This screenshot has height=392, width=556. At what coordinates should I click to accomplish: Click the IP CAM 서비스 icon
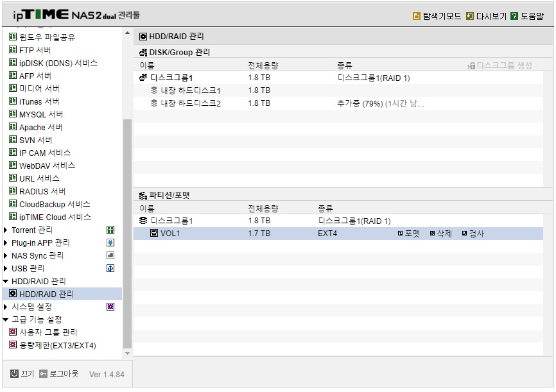[13, 153]
